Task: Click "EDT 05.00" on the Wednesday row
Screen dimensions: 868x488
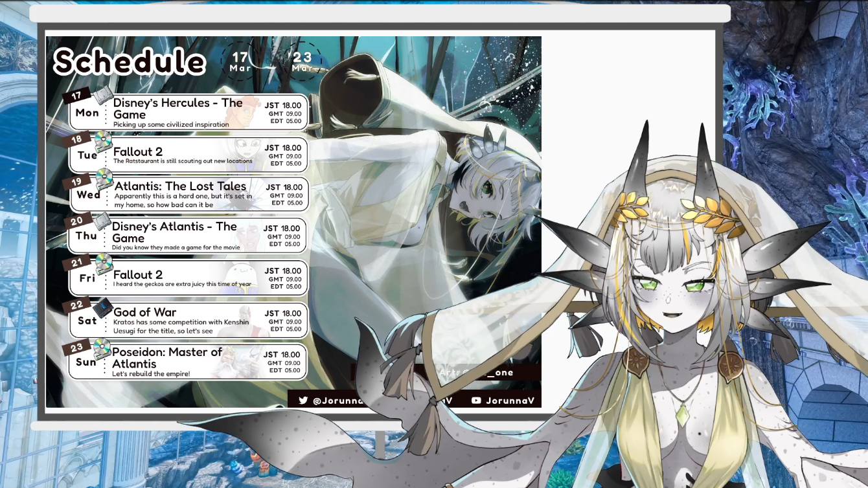Action: 287,203
